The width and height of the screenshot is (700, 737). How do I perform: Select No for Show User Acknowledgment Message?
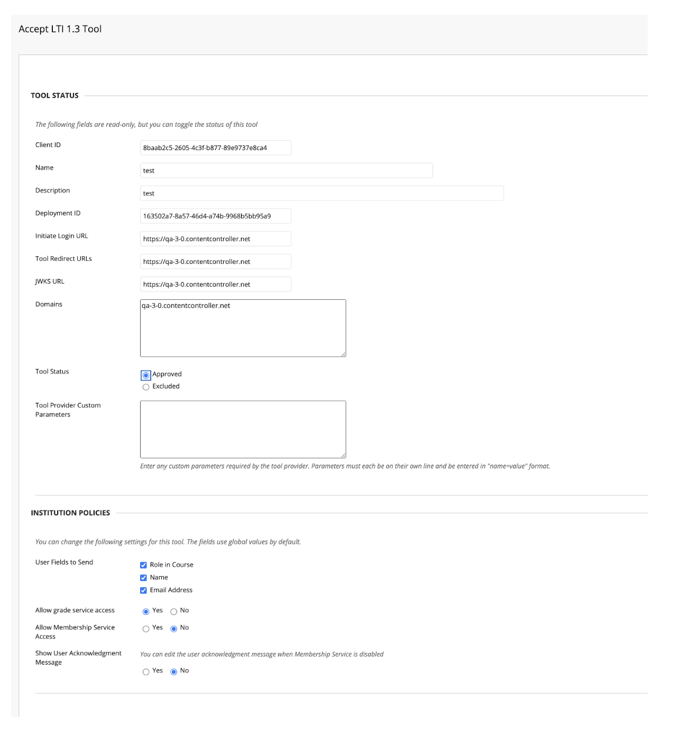(173, 672)
